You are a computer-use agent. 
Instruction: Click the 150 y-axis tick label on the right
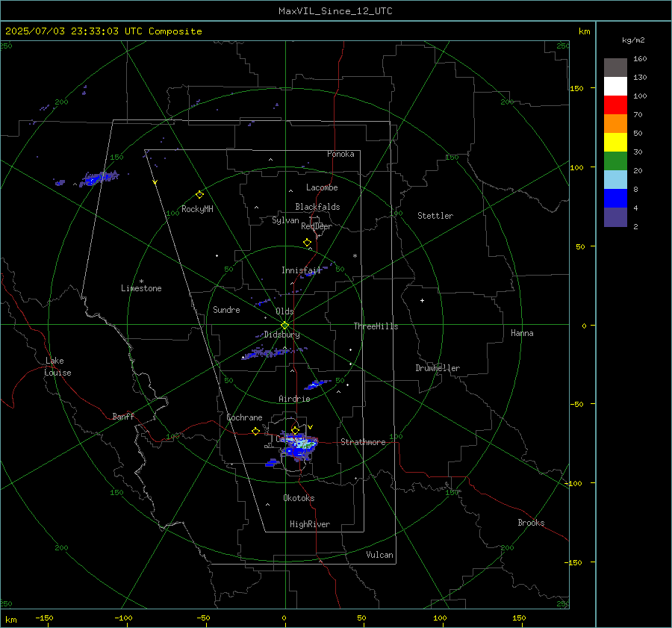coord(576,88)
